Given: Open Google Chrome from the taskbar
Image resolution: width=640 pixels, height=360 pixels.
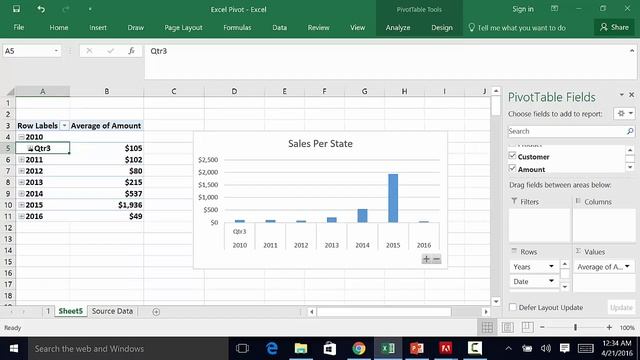Looking at the screenshot, I should [x=359, y=349].
